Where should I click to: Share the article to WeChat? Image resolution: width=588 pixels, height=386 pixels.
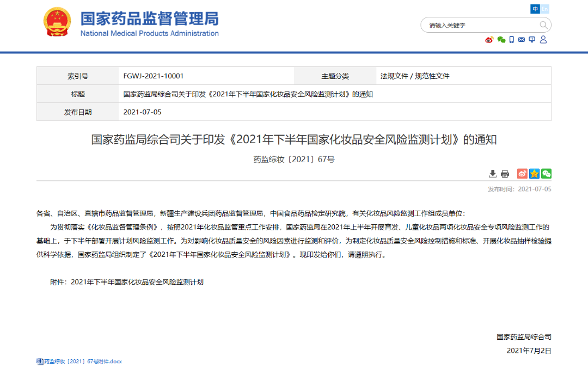click(x=547, y=174)
